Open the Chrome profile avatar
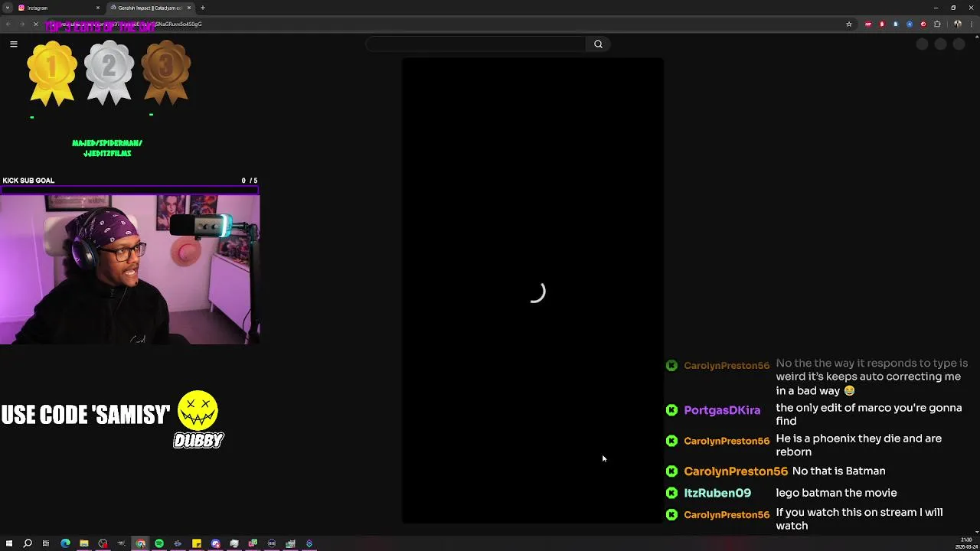 [957, 24]
